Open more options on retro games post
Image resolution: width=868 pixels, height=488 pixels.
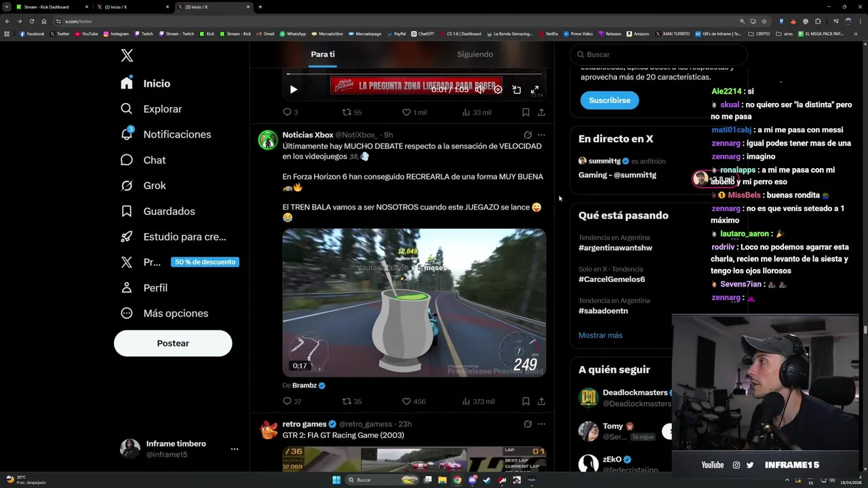click(541, 424)
